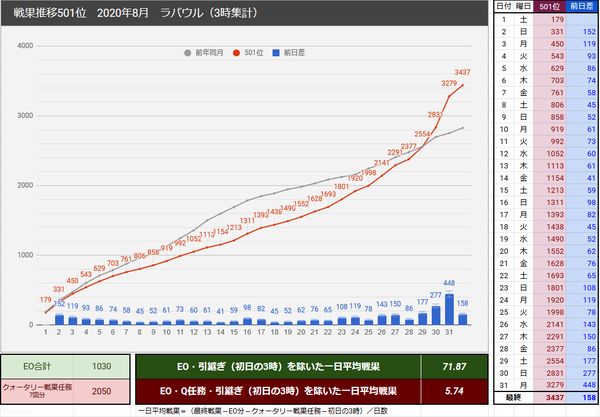The height and width of the screenshot is (417, 600).
Task: Click the blue bar labeled 277
Action: tap(436, 315)
